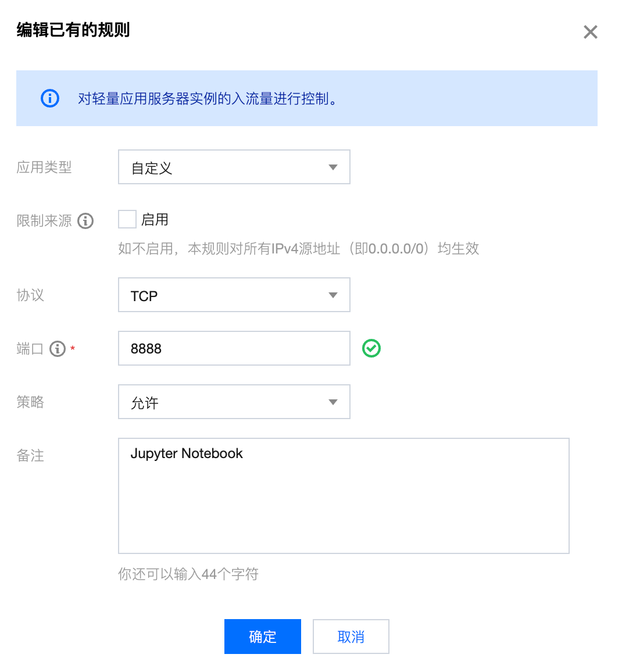Click the dialog title 编辑已有的规则

click(73, 30)
